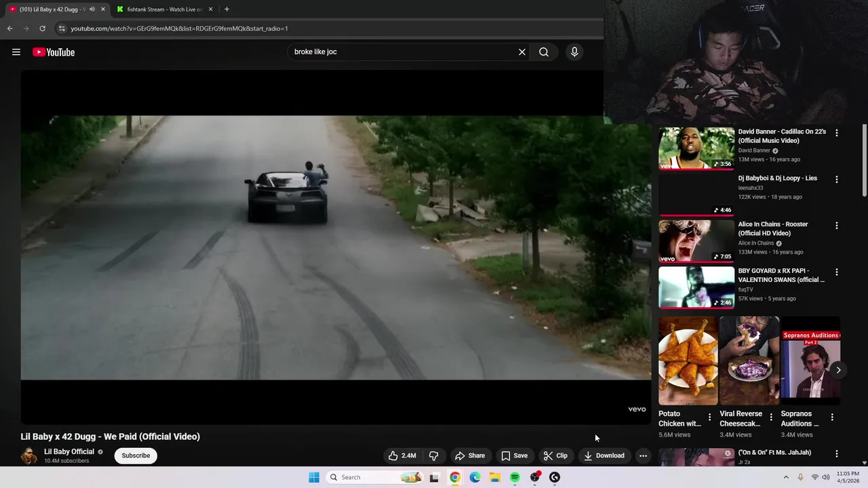Open Dj Babyboi & Dj Loopy - Lies
868x488 pixels.
coord(777,178)
